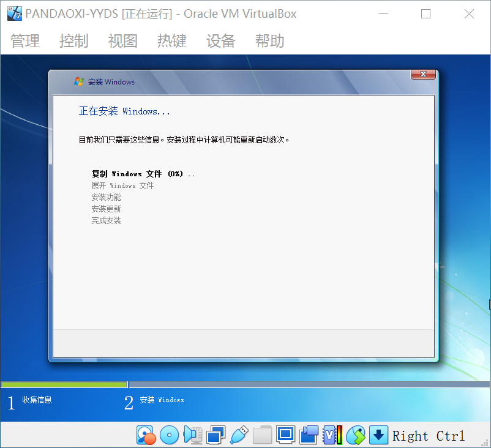Click the Right Ctrl host key label
Viewport: 491px width, 448px height.
pos(429,436)
